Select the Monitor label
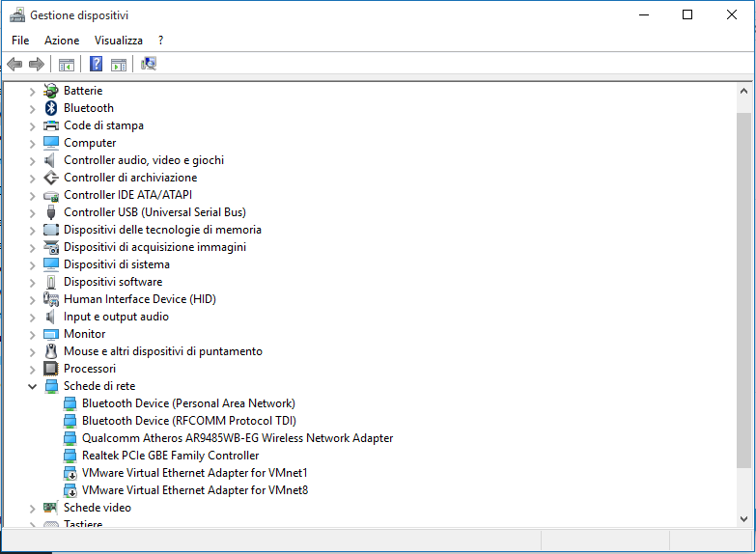 pos(84,334)
